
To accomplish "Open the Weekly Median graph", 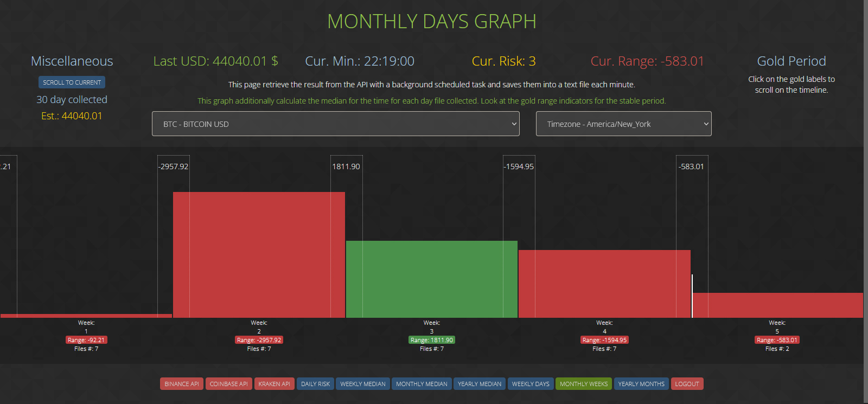I will pyautogui.click(x=362, y=384).
